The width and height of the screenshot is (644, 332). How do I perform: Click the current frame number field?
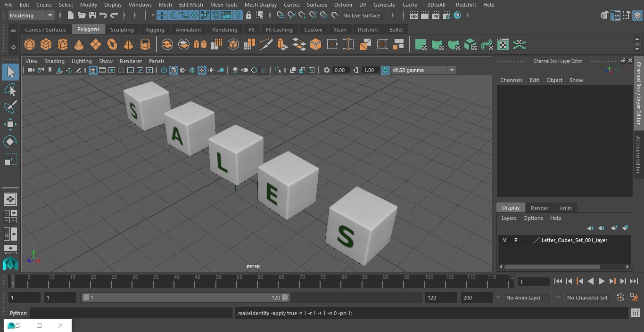click(533, 282)
